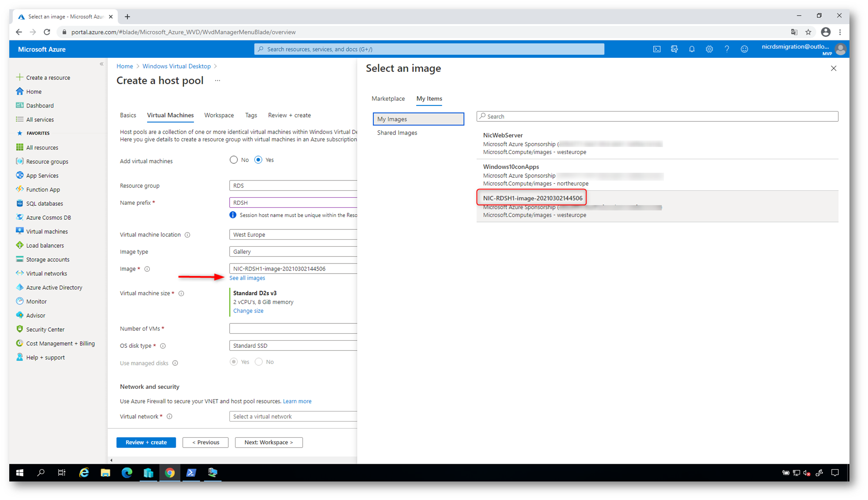The width and height of the screenshot is (868, 500).
Task: Open SQL databases in the sidebar
Action: click(44, 203)
